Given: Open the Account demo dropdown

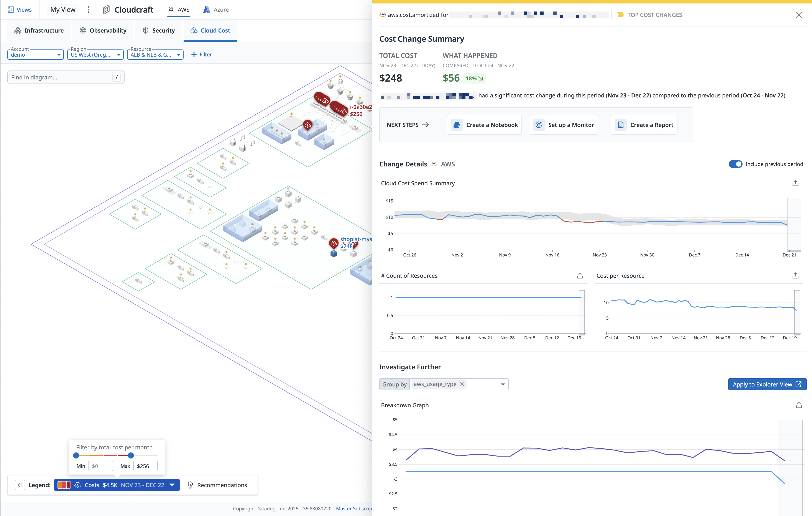Looking at the screenshot, I should [35, 55].
